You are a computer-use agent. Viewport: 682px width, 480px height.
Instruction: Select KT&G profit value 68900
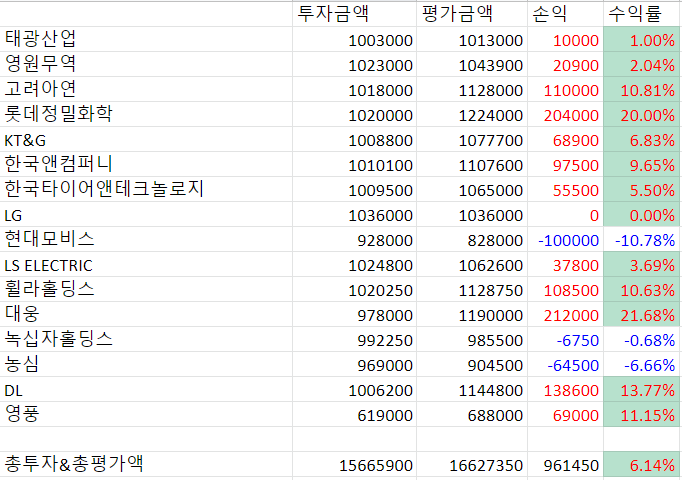pyautogui.click(x=565, y=139)
